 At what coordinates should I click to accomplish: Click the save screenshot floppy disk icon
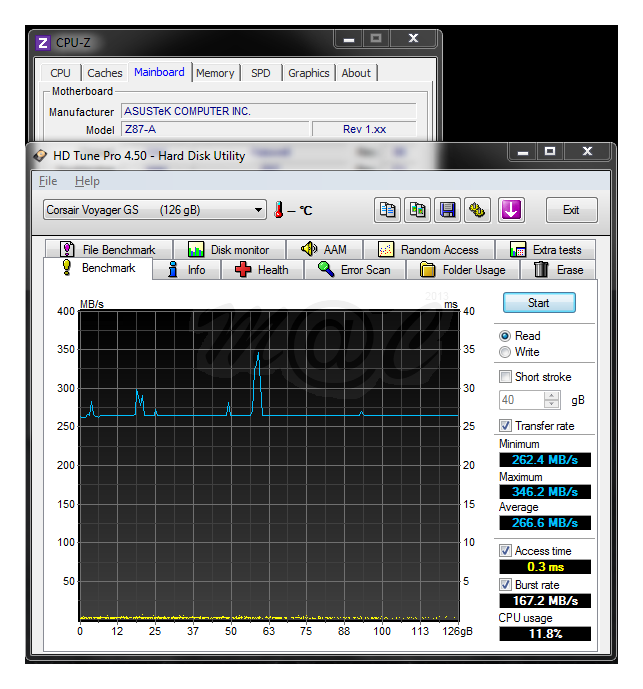[x=447, y=210]
